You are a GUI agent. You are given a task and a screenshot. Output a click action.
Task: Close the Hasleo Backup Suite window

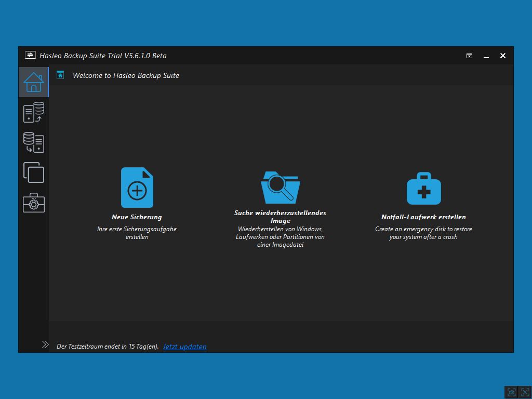[x=503, y=56]
